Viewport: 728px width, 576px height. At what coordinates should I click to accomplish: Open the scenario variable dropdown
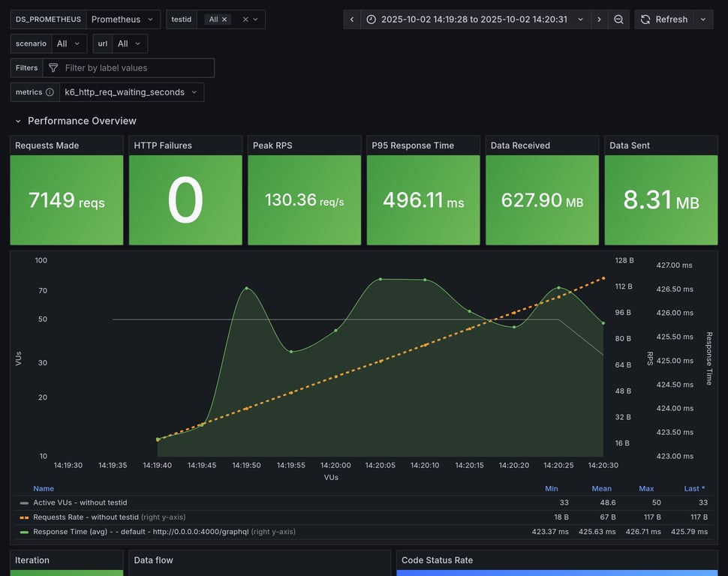coord(68,43)
